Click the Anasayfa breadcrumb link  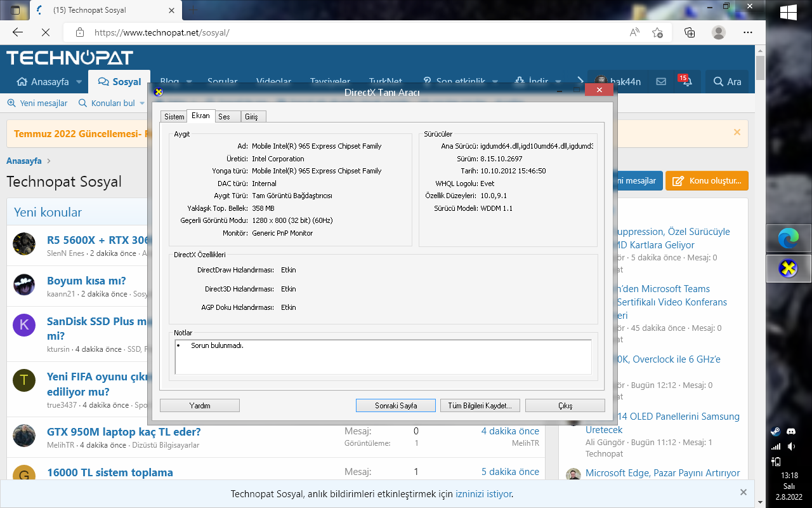(x=24, y=161)
